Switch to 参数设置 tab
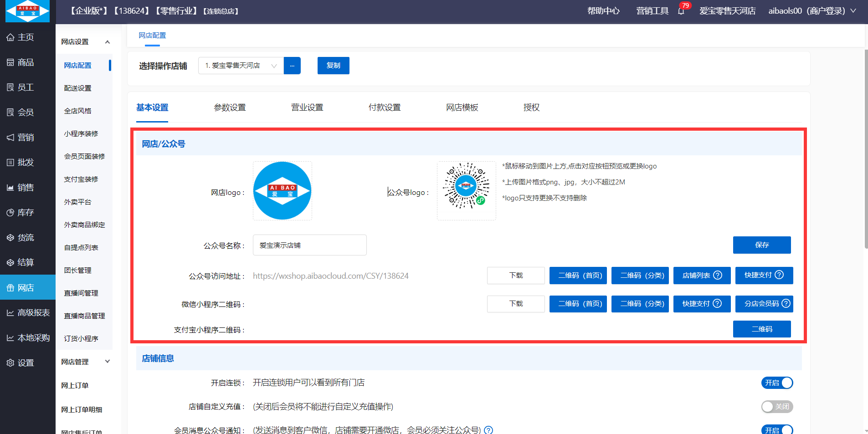Screen dimensions: 868x434 click(x=230, y=107)
